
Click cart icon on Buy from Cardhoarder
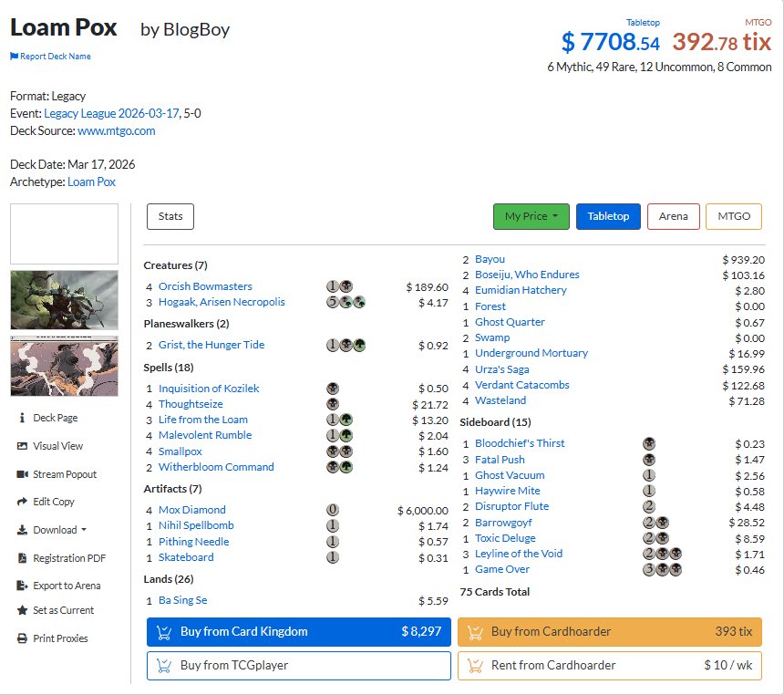[475, 632]
